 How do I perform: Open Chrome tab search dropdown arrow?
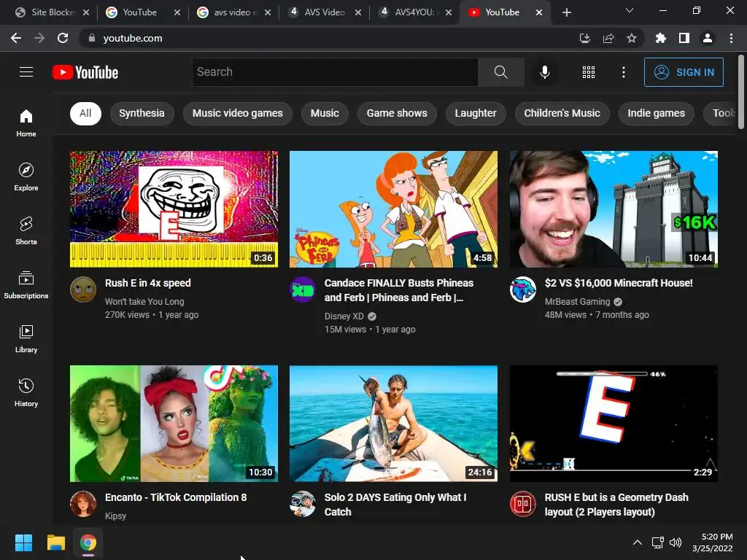pyautogui.click(x=630, y=10)
